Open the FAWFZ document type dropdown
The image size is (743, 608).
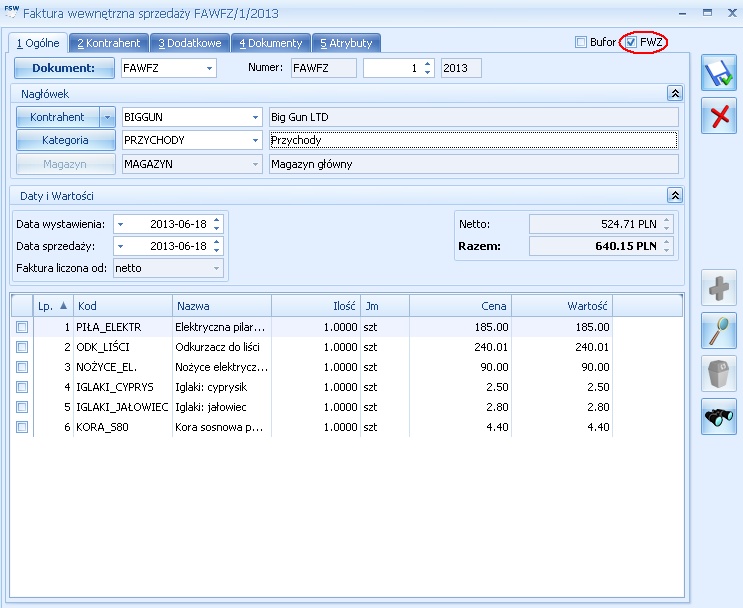point(209,68)
